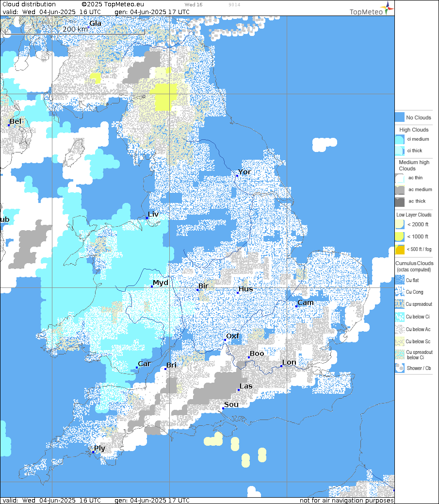Click the Ply city marker
Screen dimensions: 439x504
click(x=93, y=452)
